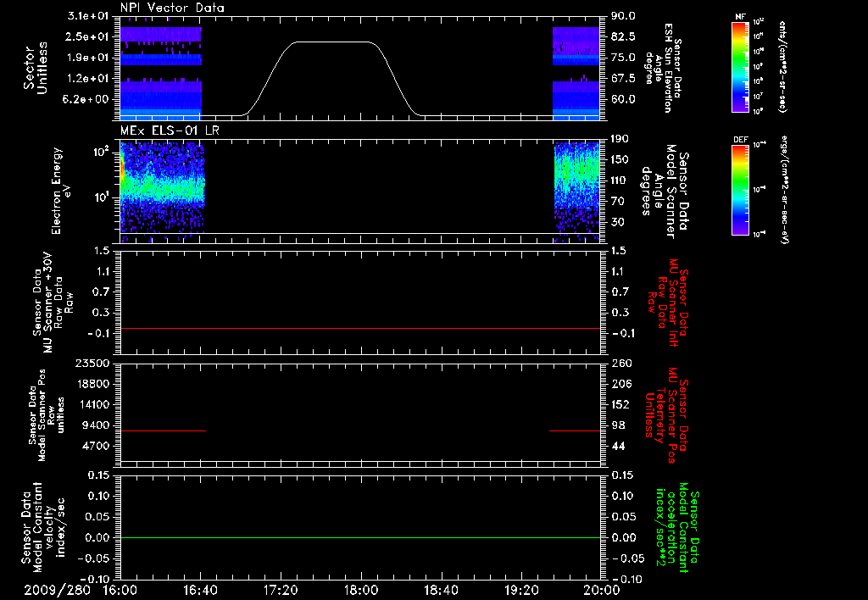
Task: Click the "16:40" time tick label
Action: tap(200, 590)
